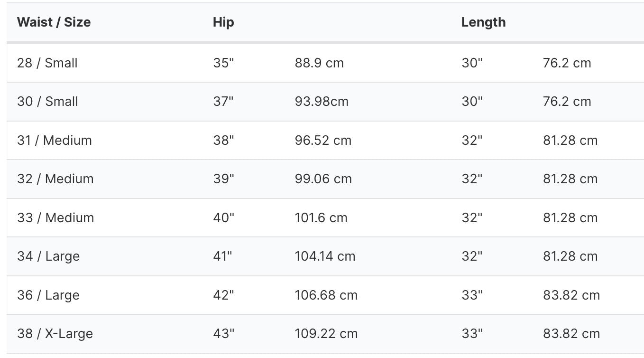
Task: Click the 43" hip measurement
Action: tap(223, 334)
